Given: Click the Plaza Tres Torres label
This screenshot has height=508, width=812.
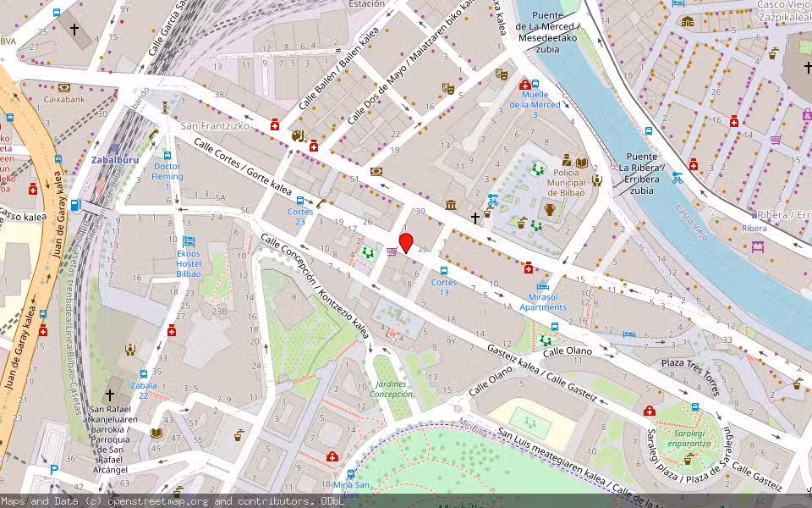Looking at the screenshot, I should tap(691, 376).
